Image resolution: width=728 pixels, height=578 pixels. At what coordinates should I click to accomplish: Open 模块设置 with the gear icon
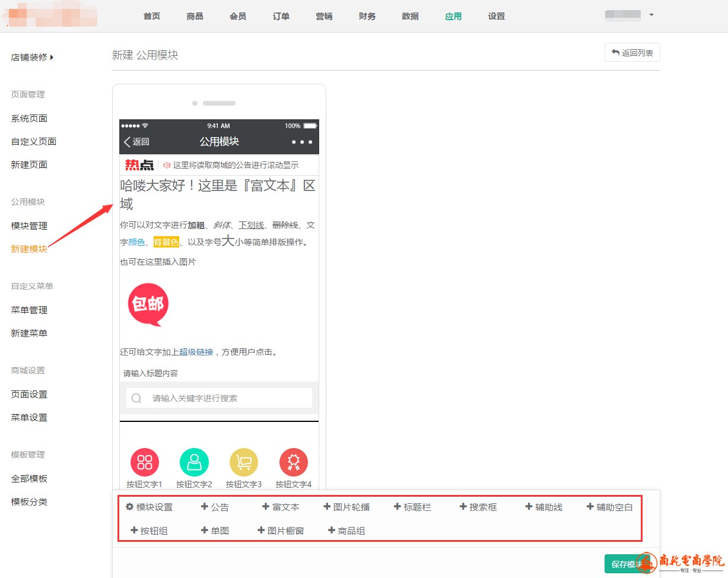click(x=149, y=507)
